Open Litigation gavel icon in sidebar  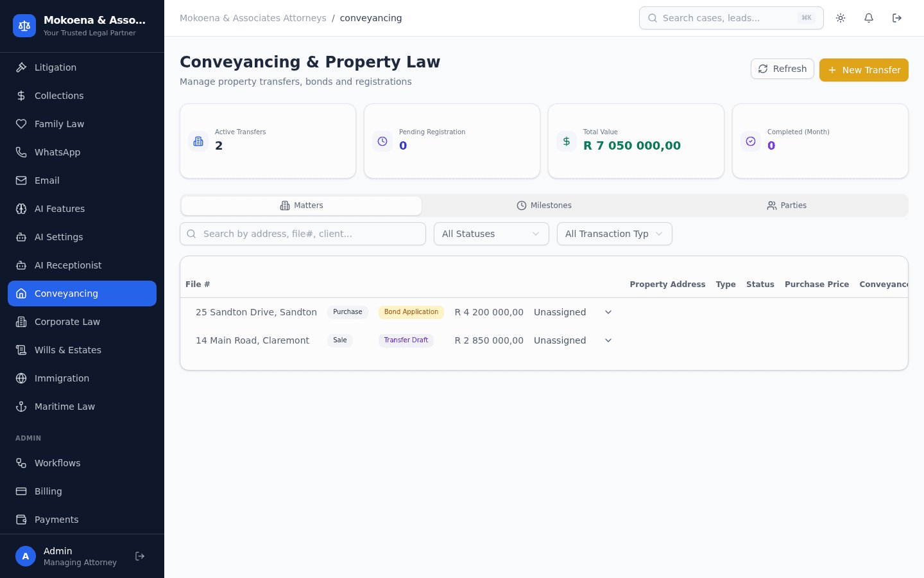click(21, 67)
